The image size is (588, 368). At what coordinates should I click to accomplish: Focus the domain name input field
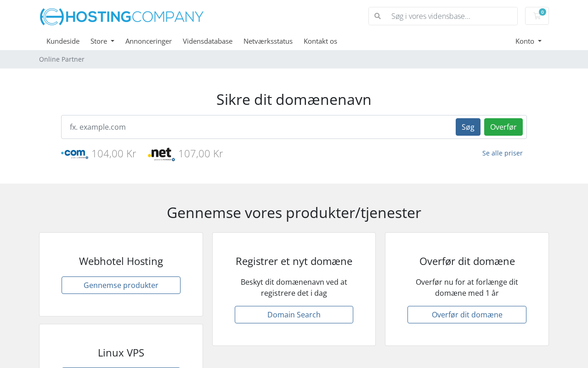point(257,127)
